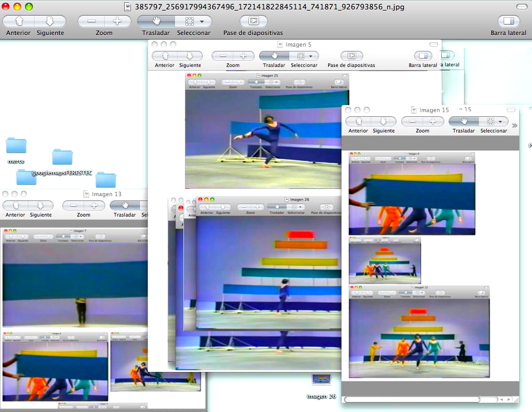Viewport: 532px width, 412px height.
Task: Zoom in with the plus button in the main jpg window
Action: point(118,21)
